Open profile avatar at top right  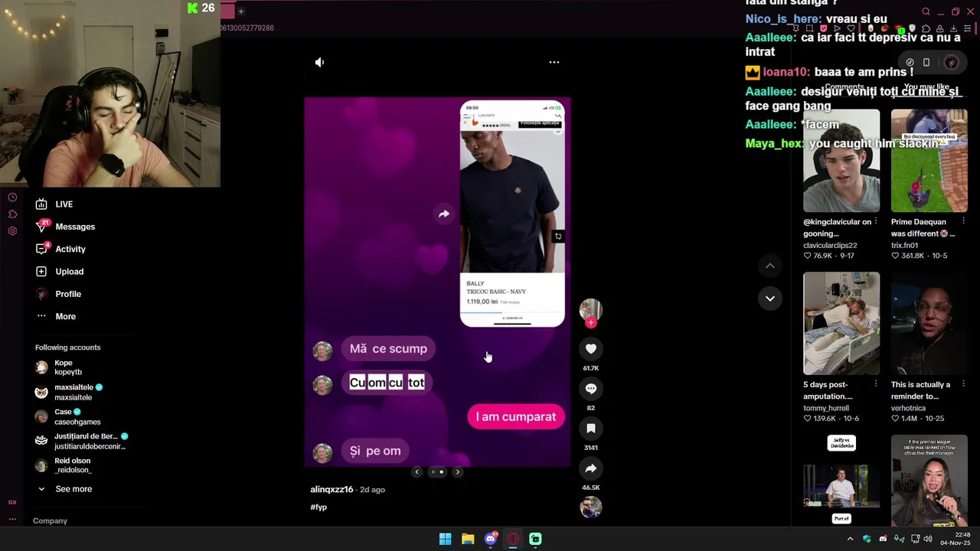951,62
